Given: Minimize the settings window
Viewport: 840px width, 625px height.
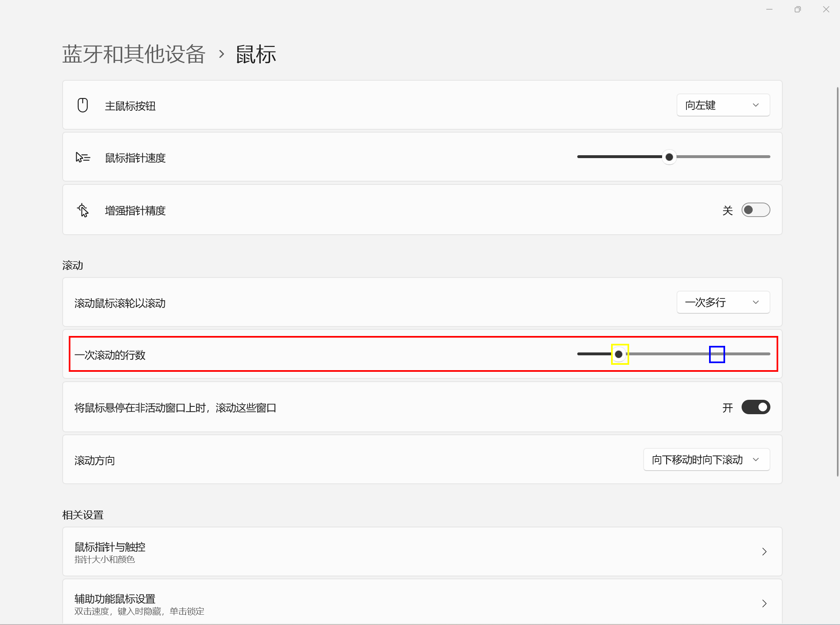Looking at the screenshot, I should point(769,9).
